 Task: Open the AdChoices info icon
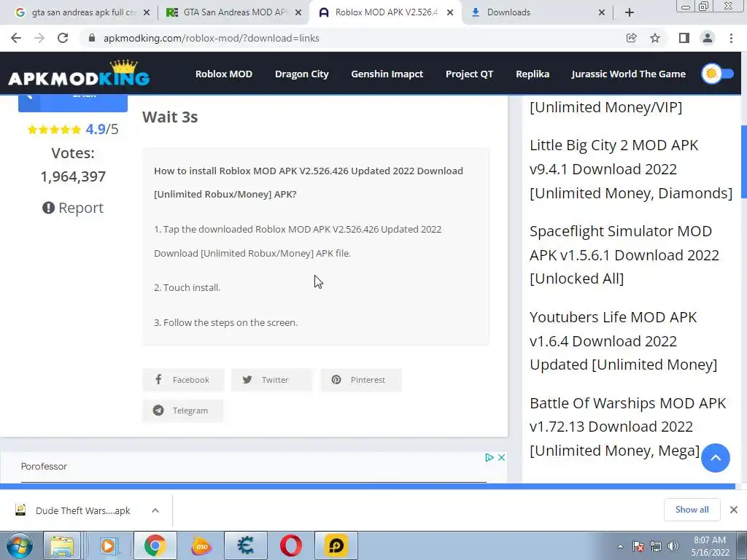[489, 458]
